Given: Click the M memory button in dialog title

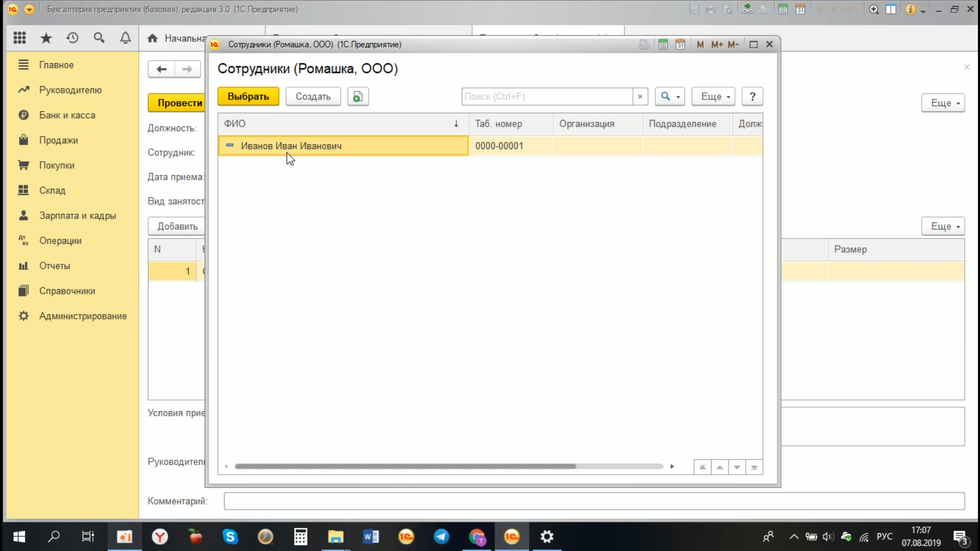Looking at the screenshot, I should [x=700, y=44].
